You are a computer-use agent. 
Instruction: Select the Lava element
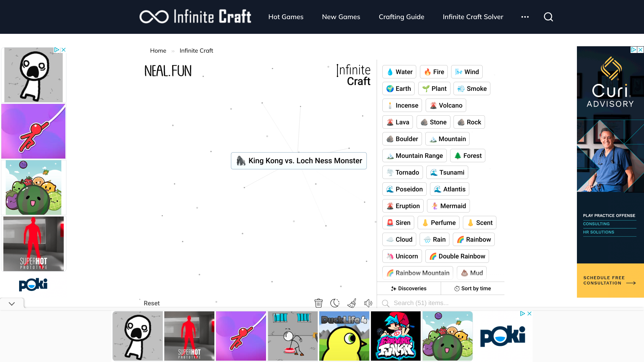click(x=397, y=122)
